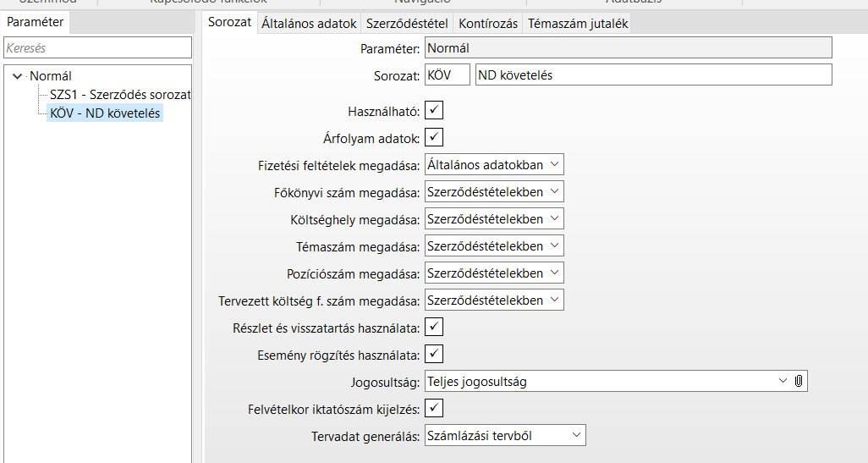Open Tervadat generálás dropdown
Screen dimensions: 868x463
pyautogui.click(x=576, y=436)
